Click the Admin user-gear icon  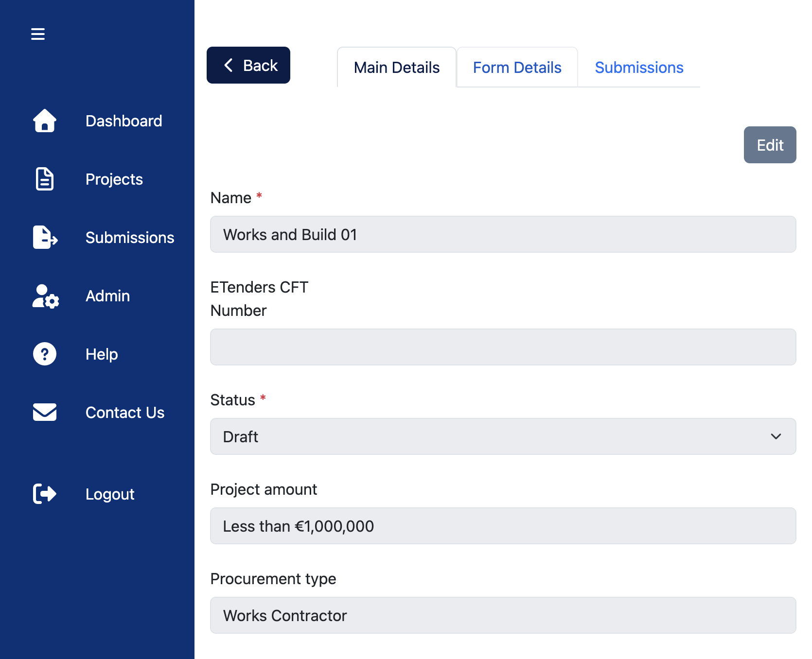(46, 296)
